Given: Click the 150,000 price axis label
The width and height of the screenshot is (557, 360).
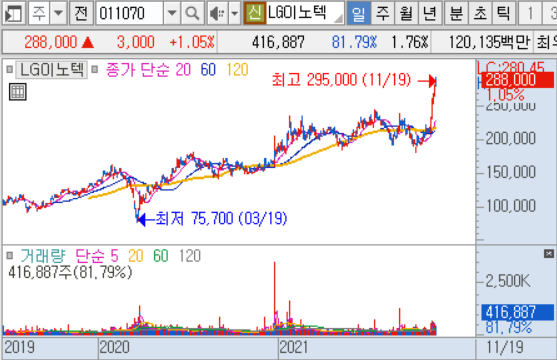Looking at the screenshot, I should (x=510, y=172).
